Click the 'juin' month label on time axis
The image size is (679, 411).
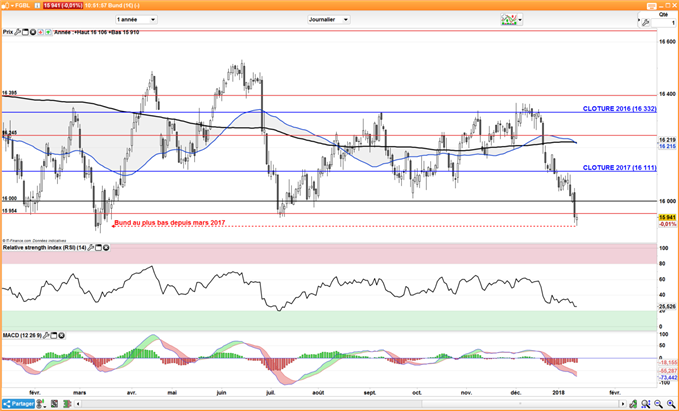coord(221,393)
